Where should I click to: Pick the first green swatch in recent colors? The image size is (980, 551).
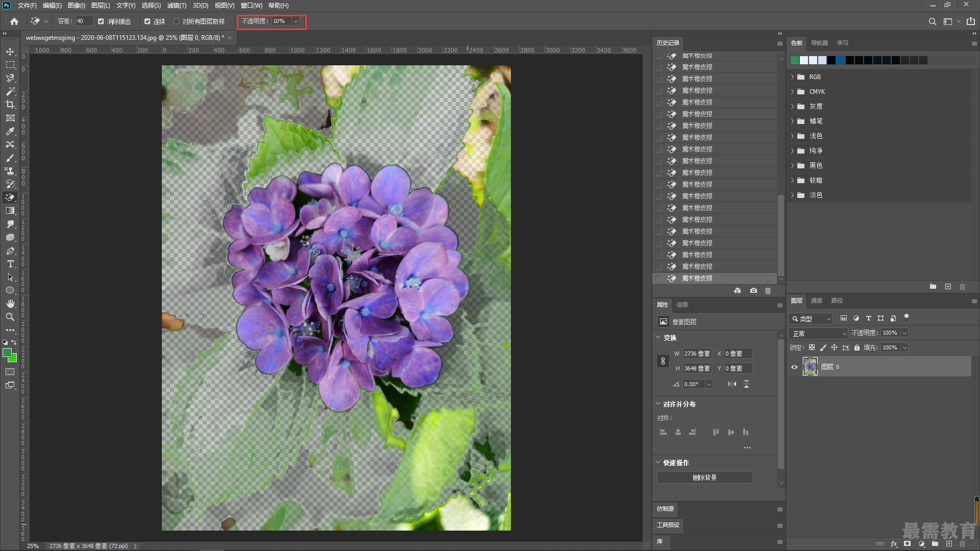coord(795,60)
